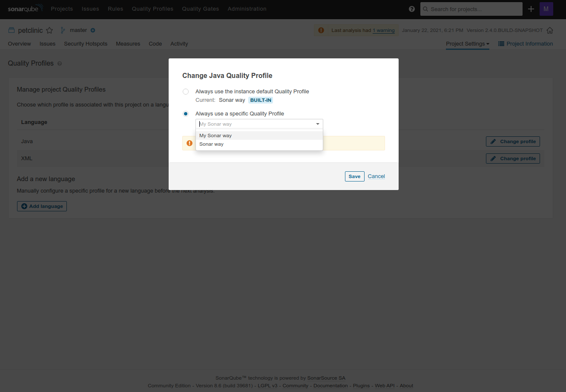The width and height of the screenshot is (566, 392).
Task: Click the project search field
Action: pyautogui.click(x=471, y=9)
